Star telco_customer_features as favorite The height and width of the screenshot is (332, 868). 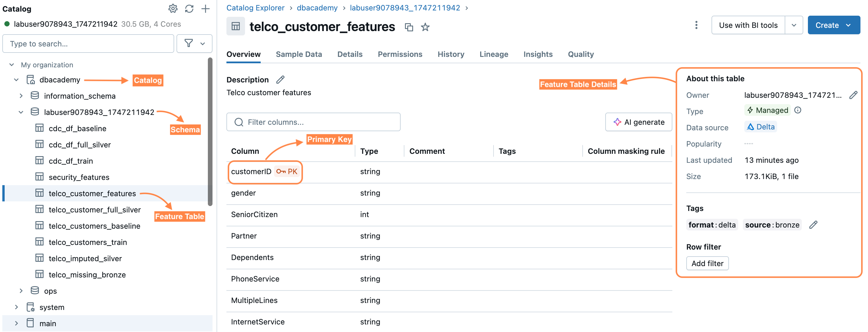point(425,27)
